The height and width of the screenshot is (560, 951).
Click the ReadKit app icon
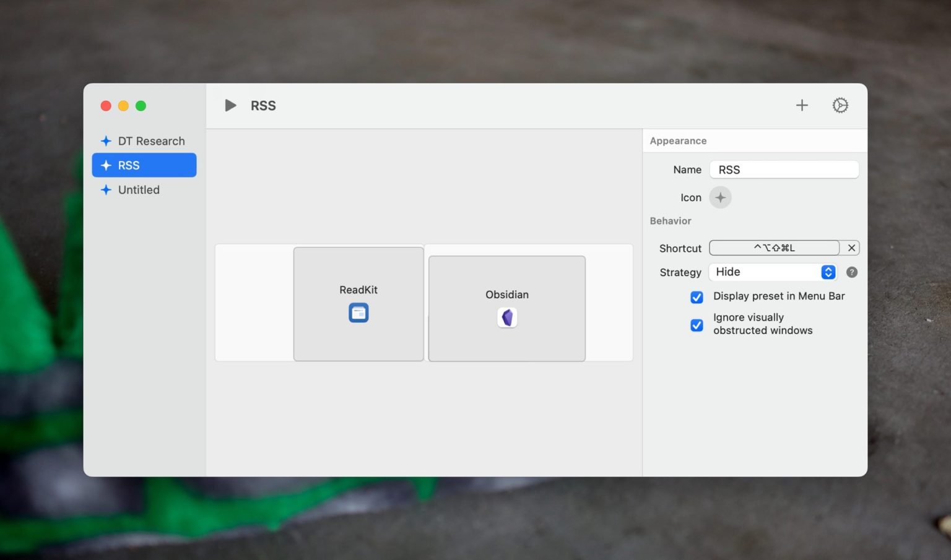click(358, 312)
